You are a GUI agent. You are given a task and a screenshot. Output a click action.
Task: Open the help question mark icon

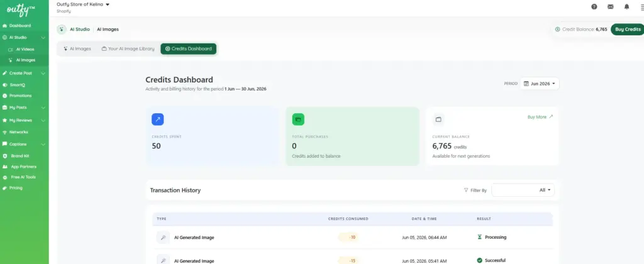[x=594, y=6]
